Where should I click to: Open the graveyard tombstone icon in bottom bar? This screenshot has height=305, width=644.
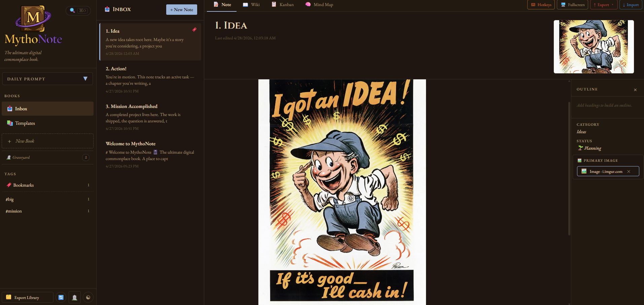(x=75, y=297)
